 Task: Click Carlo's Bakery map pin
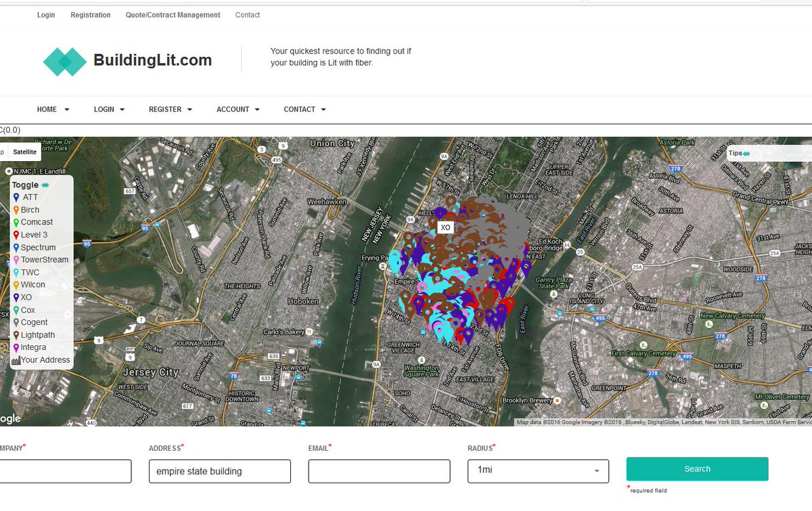pos(309,332)
